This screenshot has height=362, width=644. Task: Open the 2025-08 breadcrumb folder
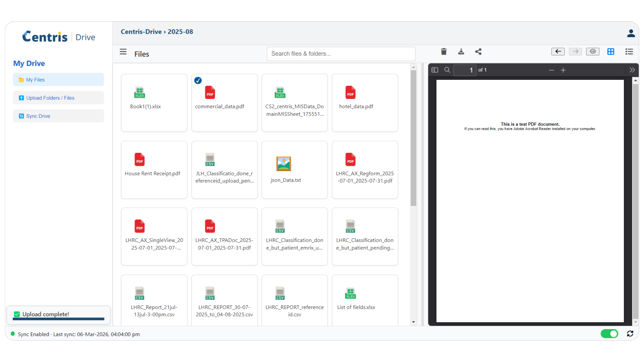click(x=180, y=32)
